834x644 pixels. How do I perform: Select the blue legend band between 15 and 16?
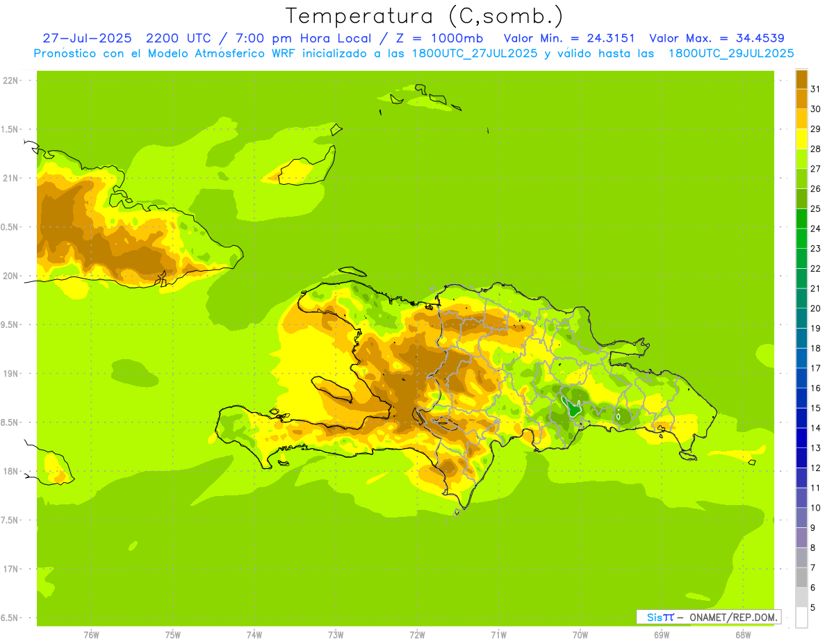[801, 398]
